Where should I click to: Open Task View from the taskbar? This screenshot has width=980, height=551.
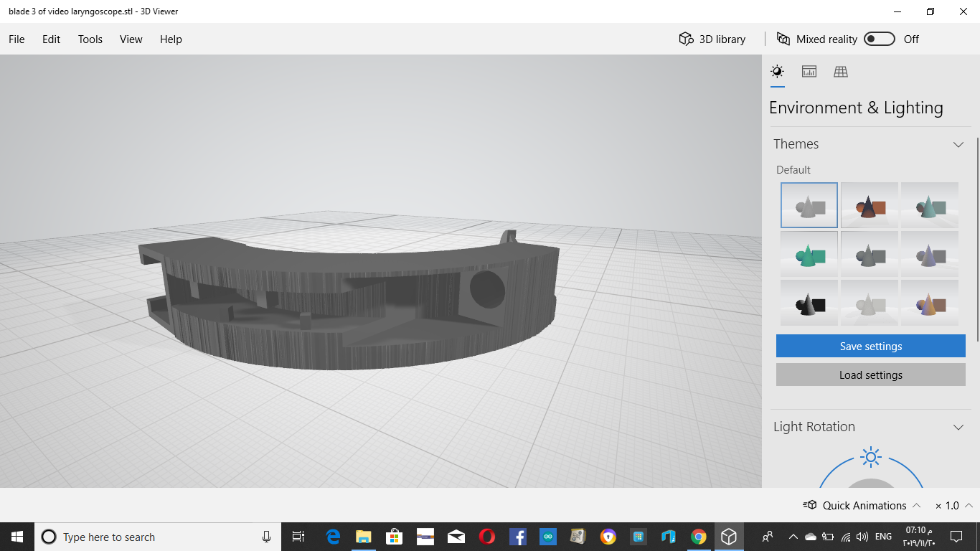coord(298,537)
